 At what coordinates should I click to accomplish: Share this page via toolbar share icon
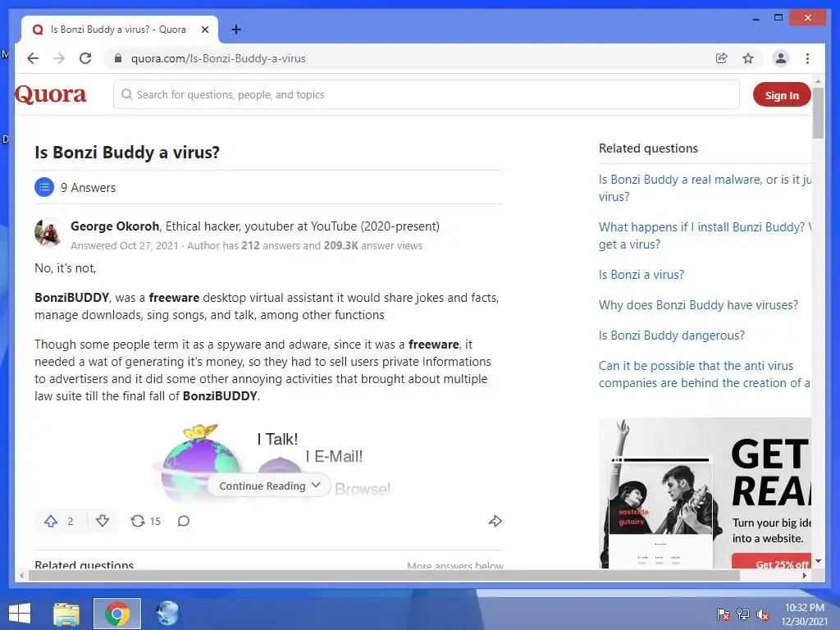tap(722, 58)
